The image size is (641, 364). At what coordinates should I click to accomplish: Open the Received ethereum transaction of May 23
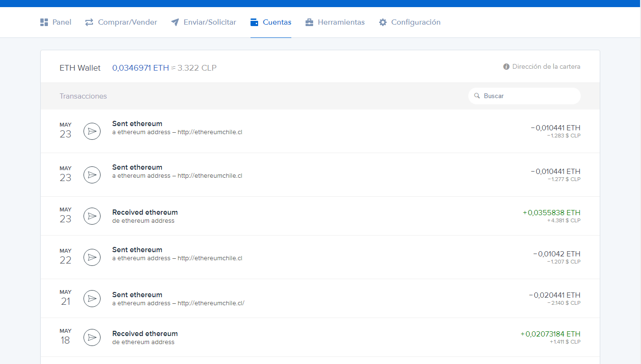320,216
